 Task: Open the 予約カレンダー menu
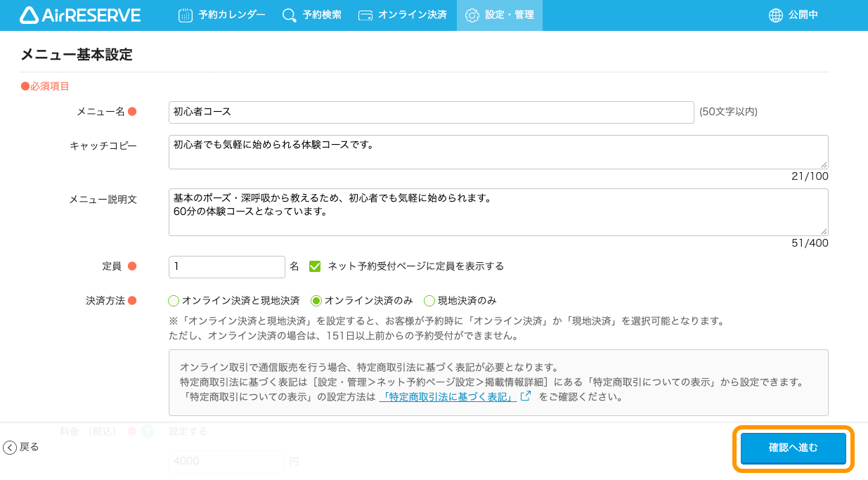pos(222,15)
